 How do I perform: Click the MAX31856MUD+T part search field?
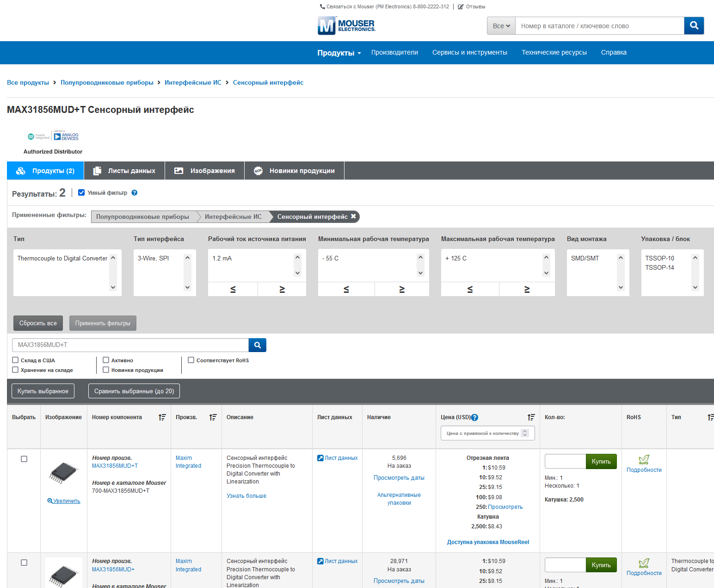coord(130,345)
